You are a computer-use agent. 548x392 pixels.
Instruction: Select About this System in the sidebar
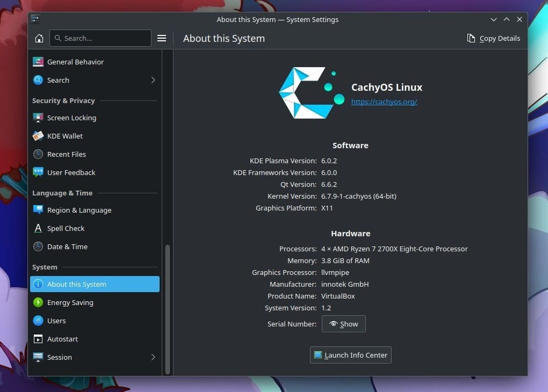click(77, 284)
